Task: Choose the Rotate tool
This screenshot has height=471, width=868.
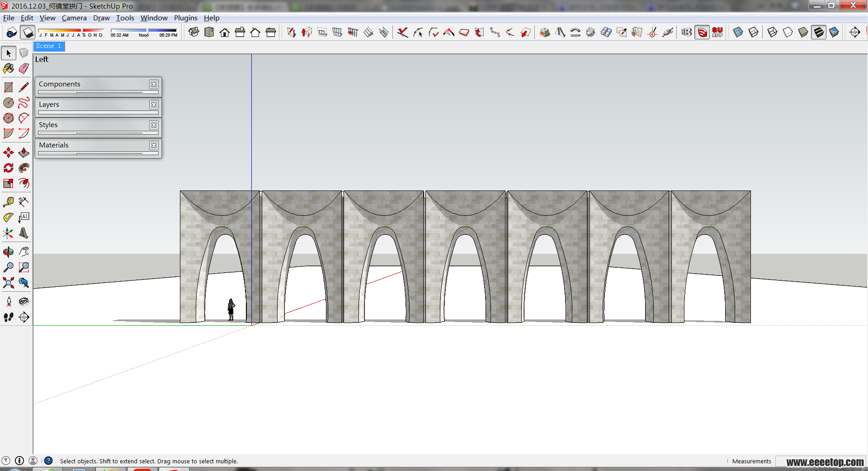Action: (x=9, y=168)
